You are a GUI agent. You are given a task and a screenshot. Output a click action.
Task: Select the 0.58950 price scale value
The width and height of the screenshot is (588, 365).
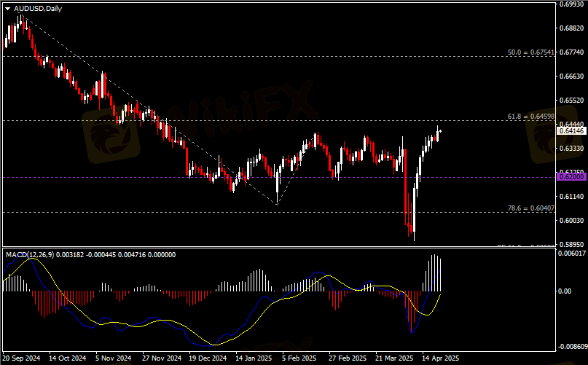pyautogui.click(x=571, y=244)
